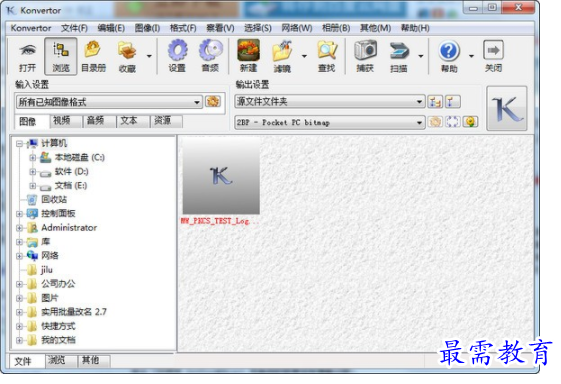Select 网络 in the folder tree

[x=50, y=256]
